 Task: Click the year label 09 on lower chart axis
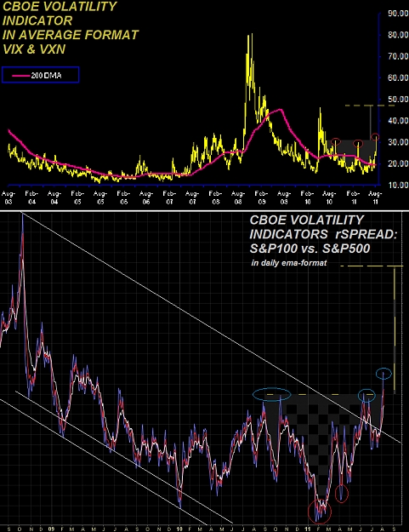click(x=51, y=529)
